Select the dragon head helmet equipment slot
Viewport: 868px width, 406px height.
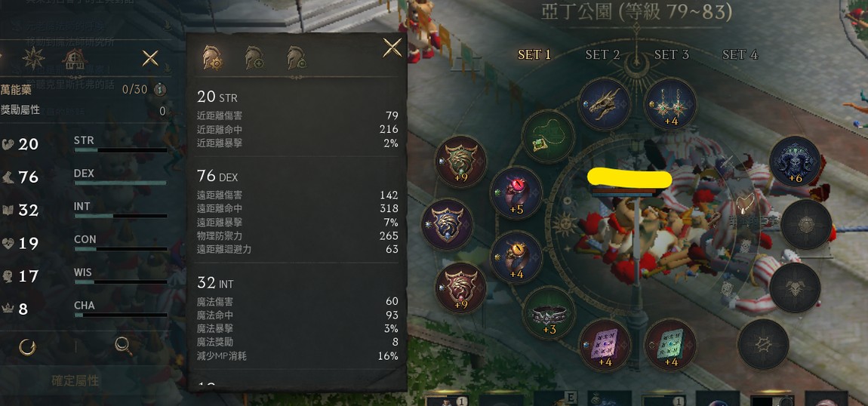pos(604,104)
